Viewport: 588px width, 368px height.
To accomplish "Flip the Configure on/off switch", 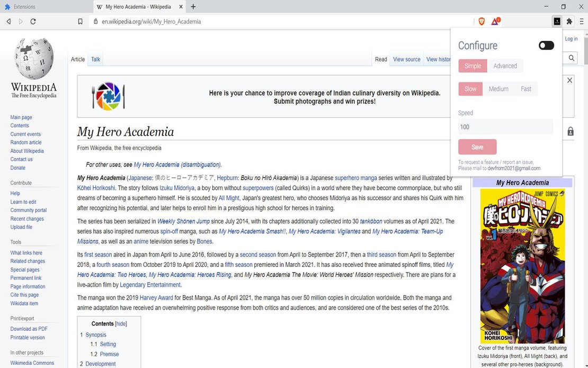I will (x=546, y=45).
